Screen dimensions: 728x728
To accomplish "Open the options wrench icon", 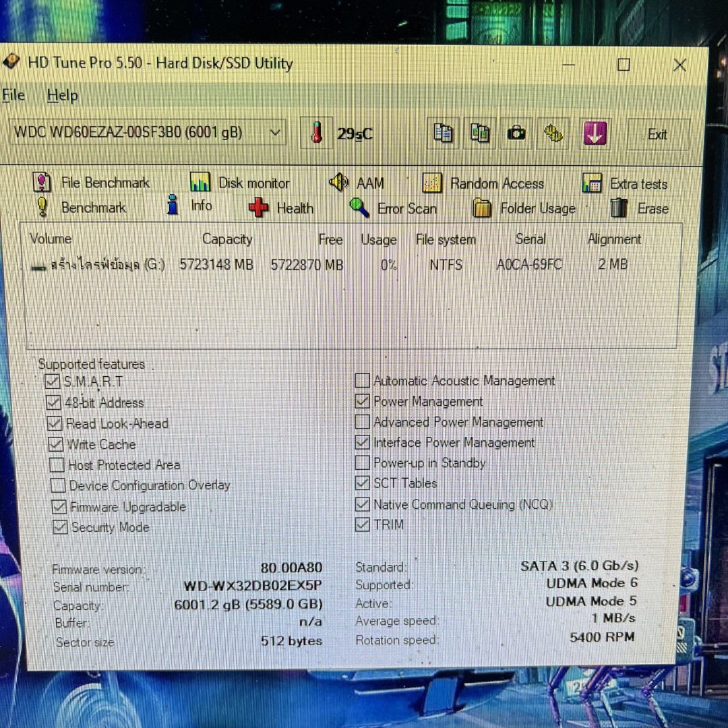I will (x=553, y=133).
